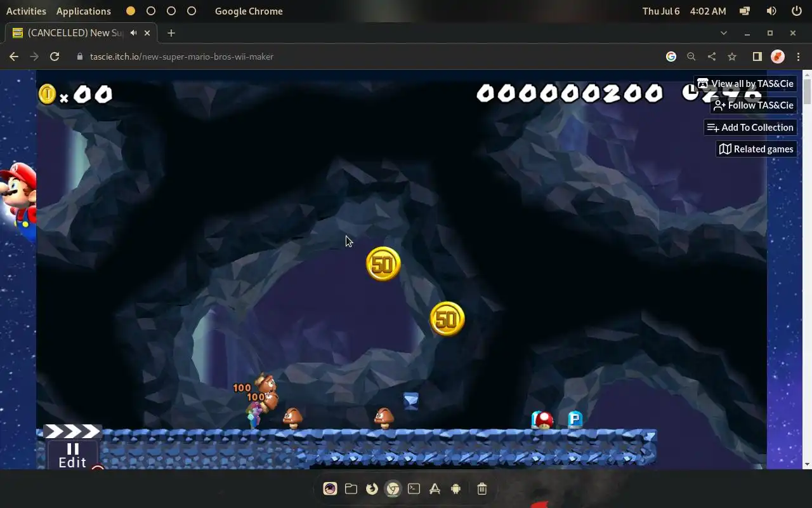The height and width of the screenshot is (508, 812).
Task: Click the zoom magnifier icon
Action: pos(691,57)
